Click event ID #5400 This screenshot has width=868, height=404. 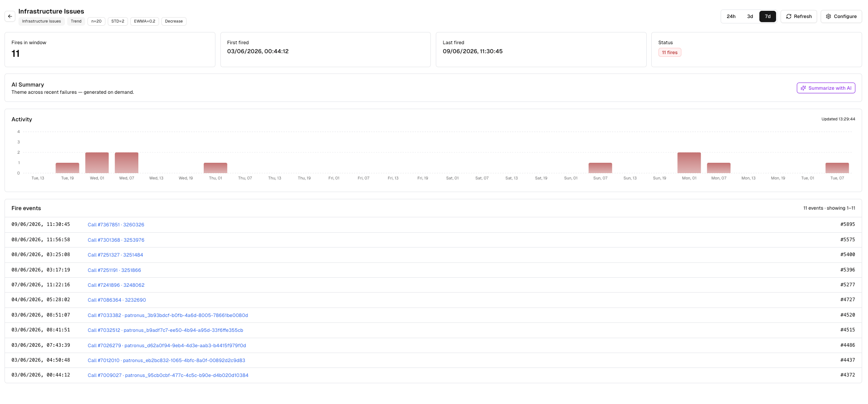848,255
